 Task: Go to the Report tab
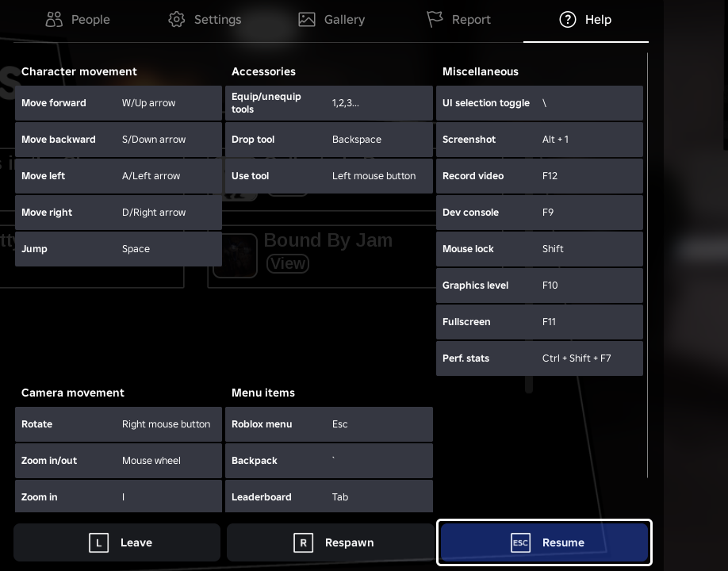click(x=458, y=20)
